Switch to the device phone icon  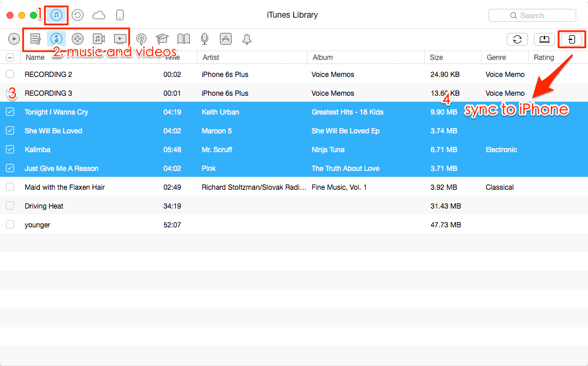click(x=120, y=15)
